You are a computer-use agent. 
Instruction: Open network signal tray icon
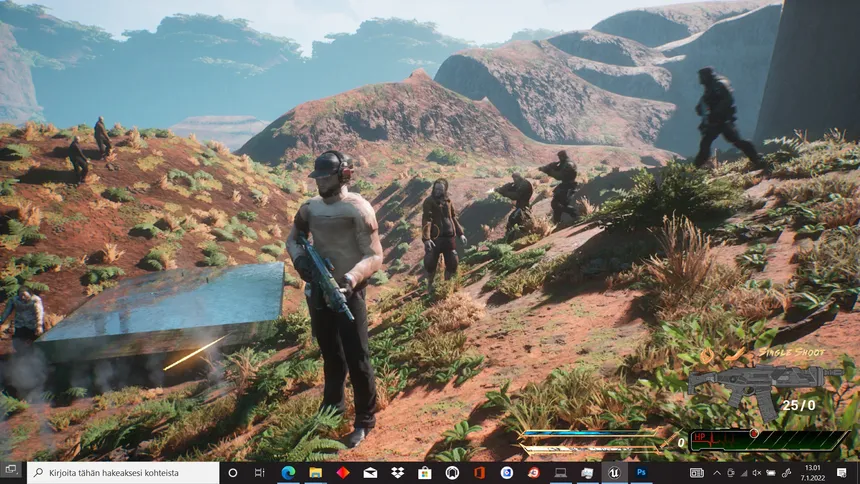[744, 473]
